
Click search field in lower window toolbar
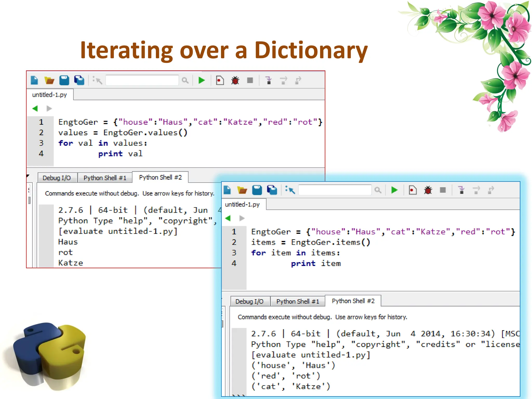tap(335, 190)
